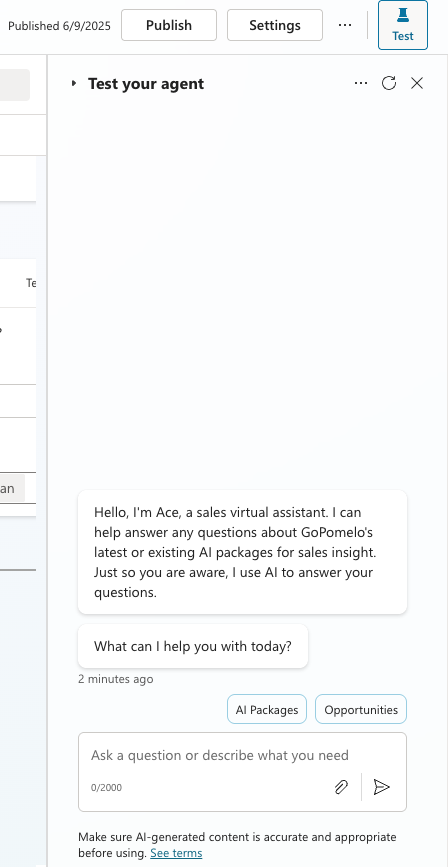
Task: Close the Test your agent pane
Action: pyautogui.click(x=416, y=83)
